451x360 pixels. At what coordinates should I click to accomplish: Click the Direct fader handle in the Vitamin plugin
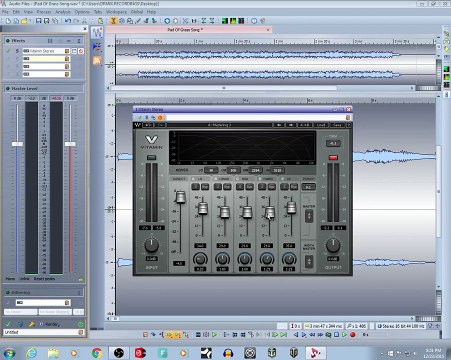click(x=180, y=197)
